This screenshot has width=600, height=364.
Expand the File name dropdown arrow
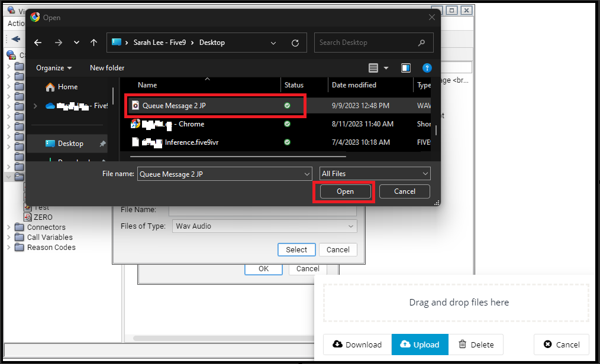point(307,174)
